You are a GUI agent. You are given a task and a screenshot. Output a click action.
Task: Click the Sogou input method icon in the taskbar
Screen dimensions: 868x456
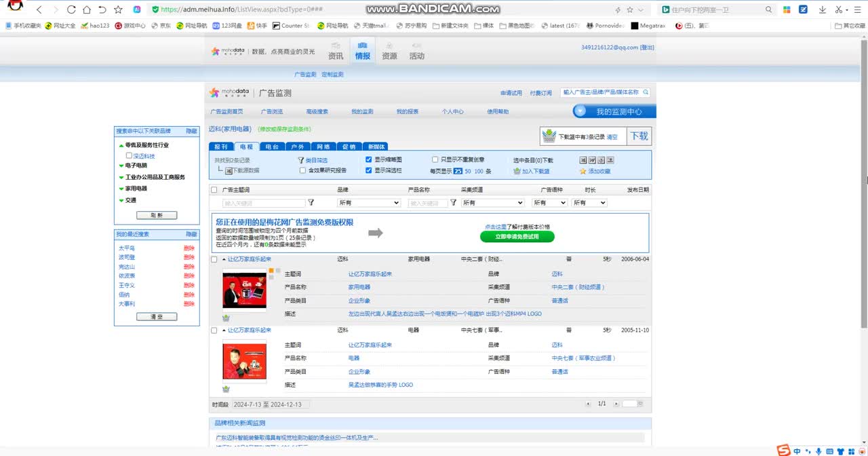coord(783,451)
